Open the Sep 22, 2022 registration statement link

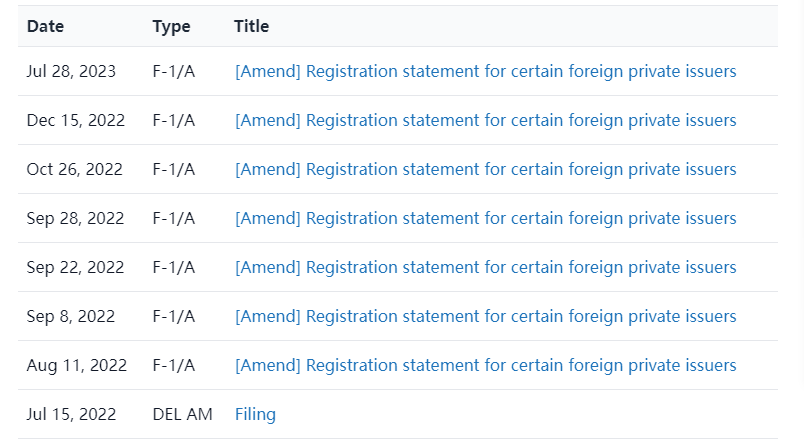coord(486,267)
